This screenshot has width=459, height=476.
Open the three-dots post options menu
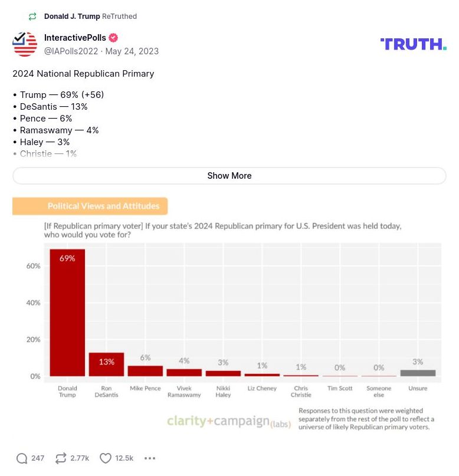coord(150,458)
